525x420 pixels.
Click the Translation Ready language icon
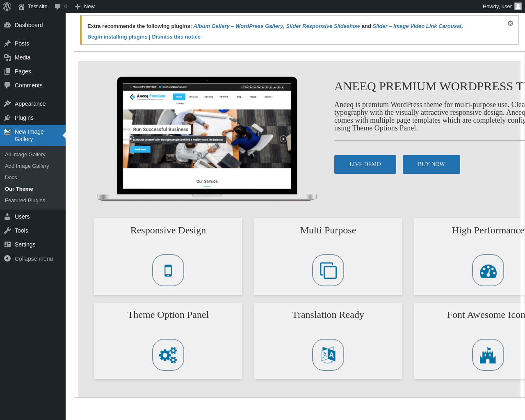coord(328,355)
